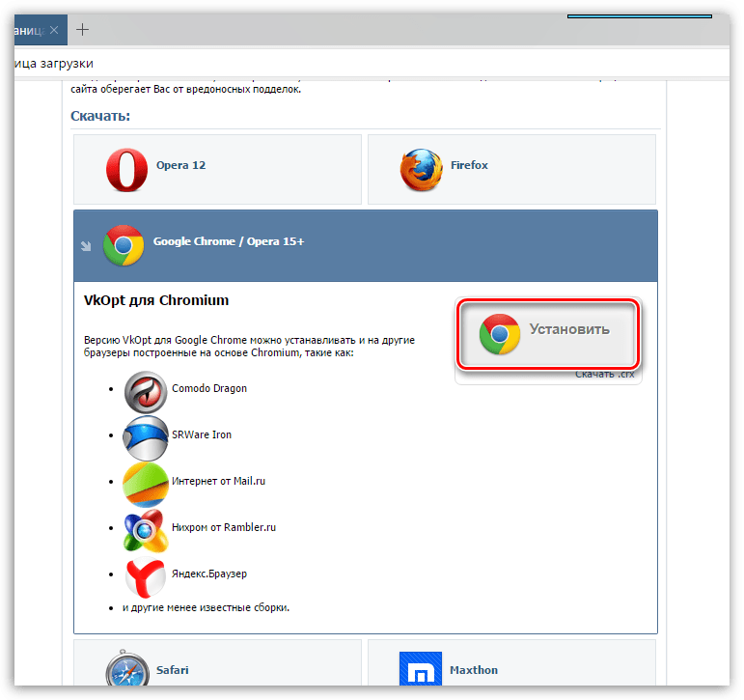Select Google Chrome / Opera 15+ header text

[229, 241]
